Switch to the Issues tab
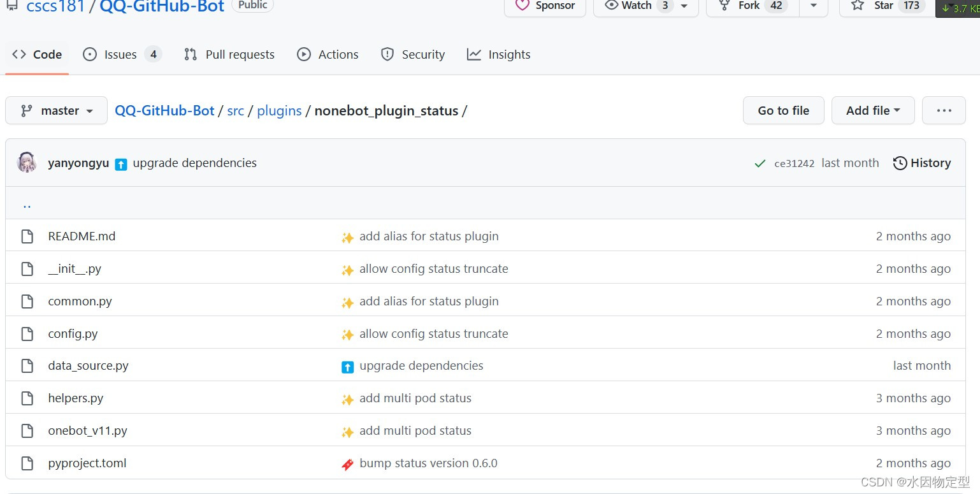Screen dimensions: 980x494 pyautogui.click(x=122, y=55)
